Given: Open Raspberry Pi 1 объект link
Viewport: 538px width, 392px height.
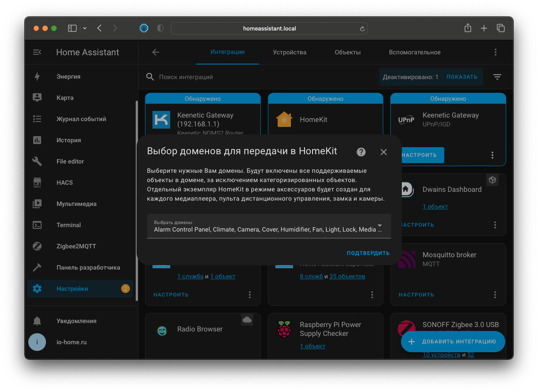Looking at the screenshot, I should [313, 346].
